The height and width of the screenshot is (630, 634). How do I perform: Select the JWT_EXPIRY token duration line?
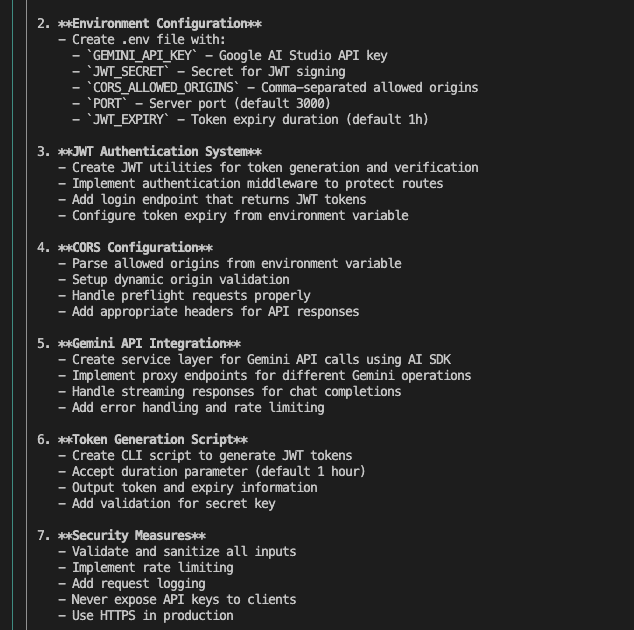(250, 119)
